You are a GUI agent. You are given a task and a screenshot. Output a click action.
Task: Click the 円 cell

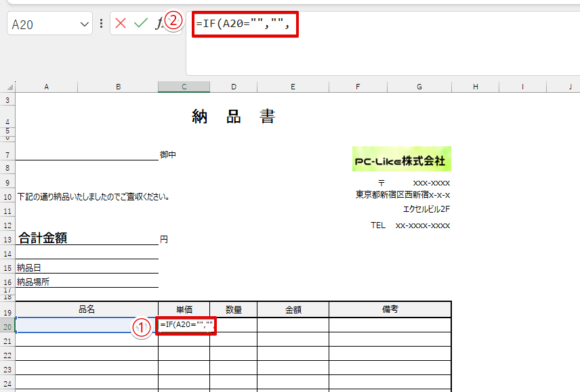(164, 240)
